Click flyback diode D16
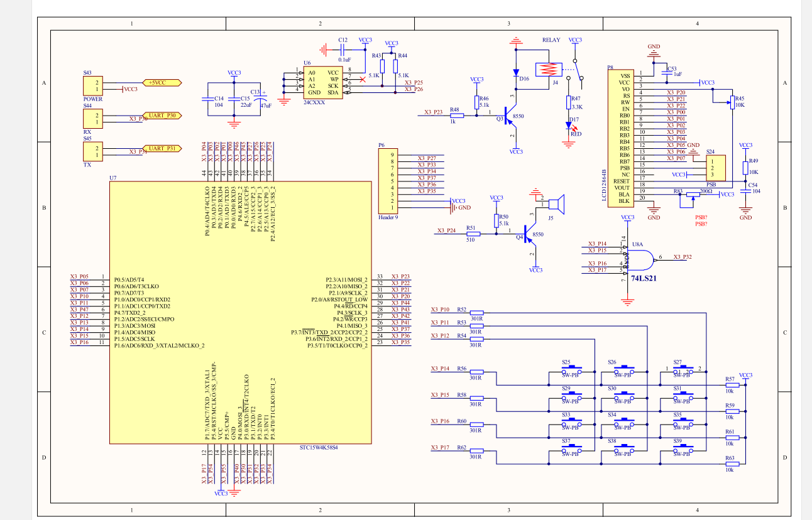This screenshot has height=520, width=812. point(516,72)
